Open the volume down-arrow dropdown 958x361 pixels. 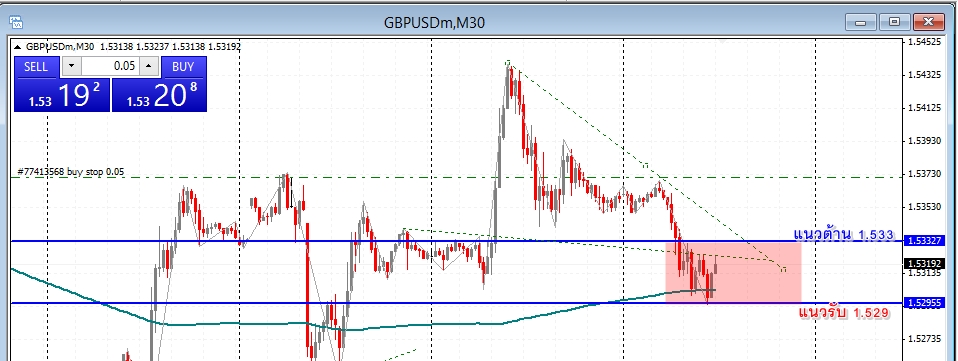tap(71, 66)
